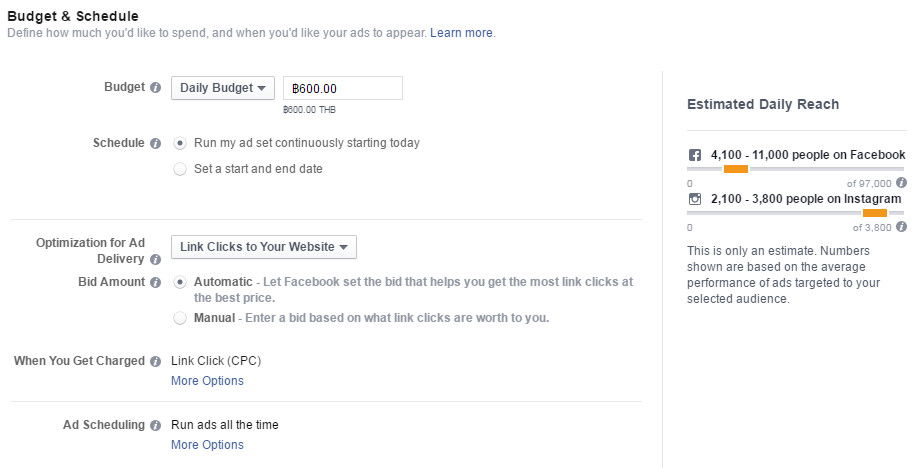Open the Daily Budget dropdown
Screen dimensions: 922x468
tap(223, 88)
